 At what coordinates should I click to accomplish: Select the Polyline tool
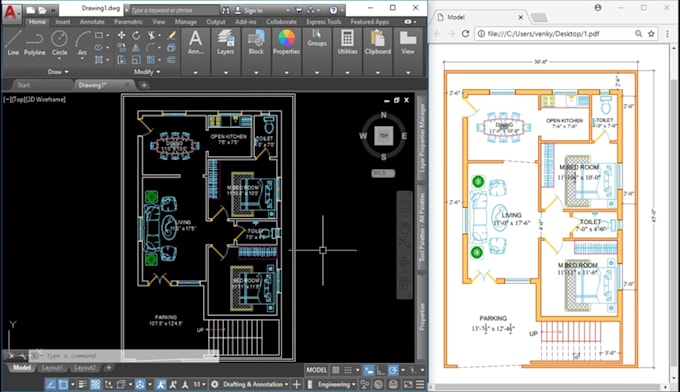[34, 42]
